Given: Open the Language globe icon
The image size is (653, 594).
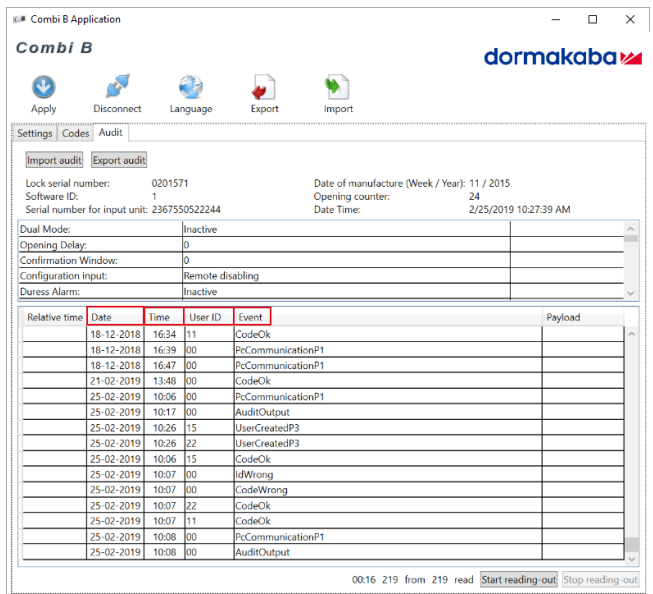Looking at the screenshot, I should point(190,88).
